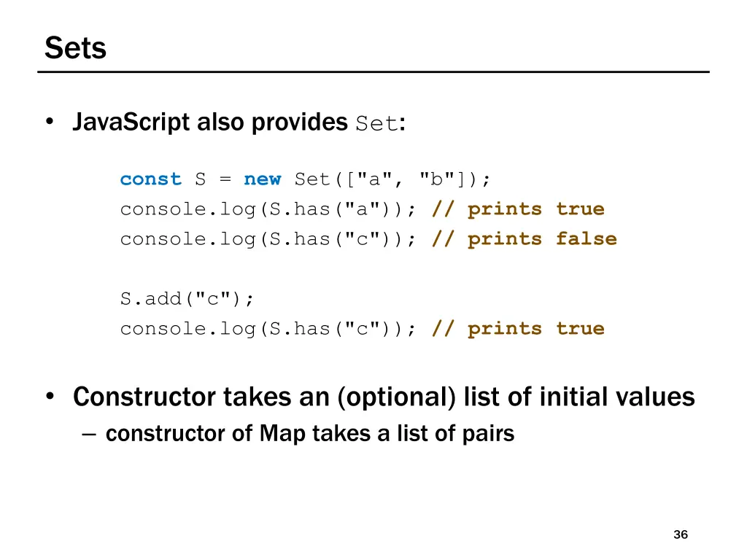Click the first "// prints true" comment

[x=518, y=209]
